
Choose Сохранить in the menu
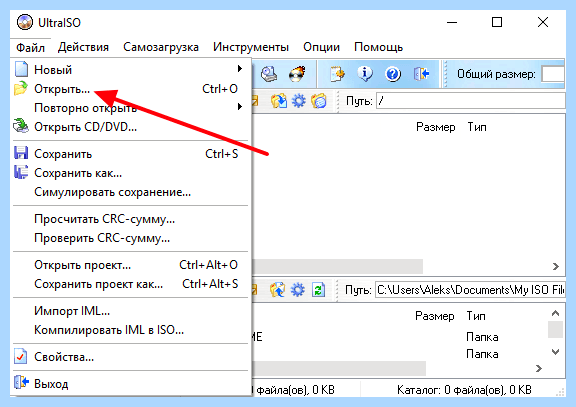tap(130, 154)
